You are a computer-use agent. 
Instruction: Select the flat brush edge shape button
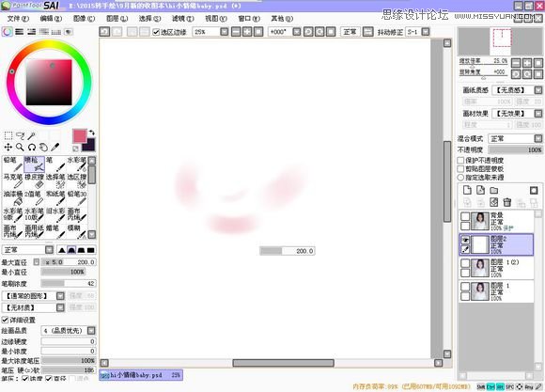[x=91, y=250]
